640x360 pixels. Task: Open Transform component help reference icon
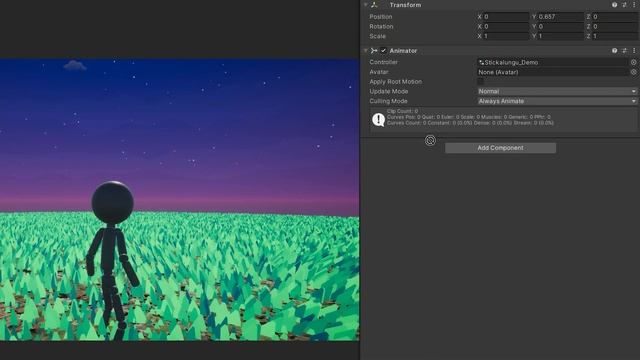[x=614, y=5]
